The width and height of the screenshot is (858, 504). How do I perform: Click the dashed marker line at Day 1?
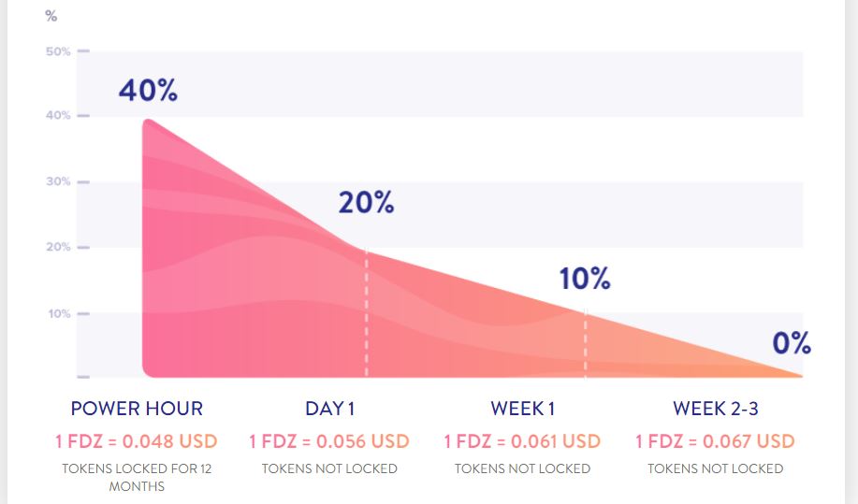(367, 312)
